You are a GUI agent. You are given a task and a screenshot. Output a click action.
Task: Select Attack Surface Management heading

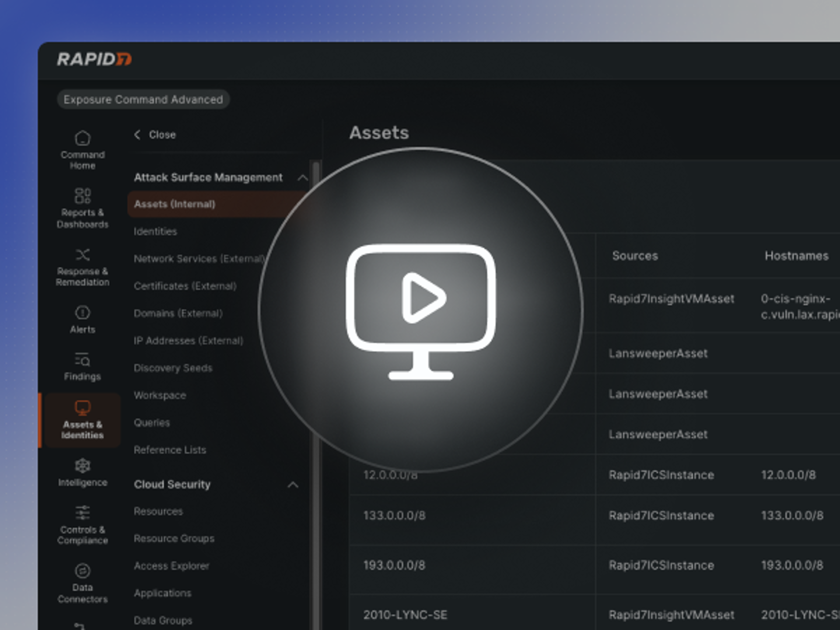coord(208,177)
